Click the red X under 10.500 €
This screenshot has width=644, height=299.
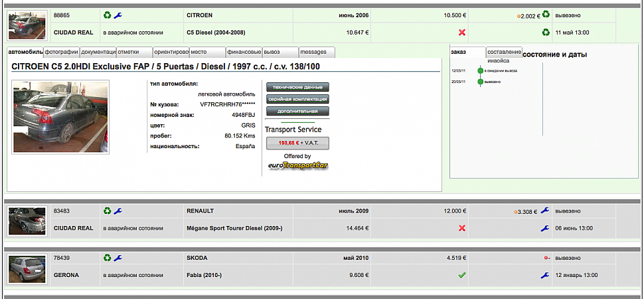tap(462, 32)
